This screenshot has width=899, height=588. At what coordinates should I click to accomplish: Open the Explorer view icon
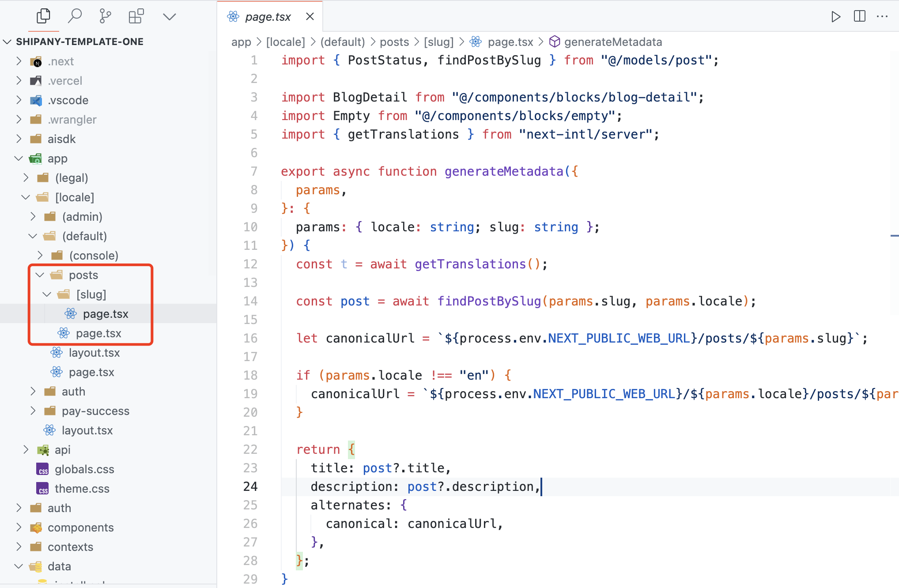(x=43, y=16)
